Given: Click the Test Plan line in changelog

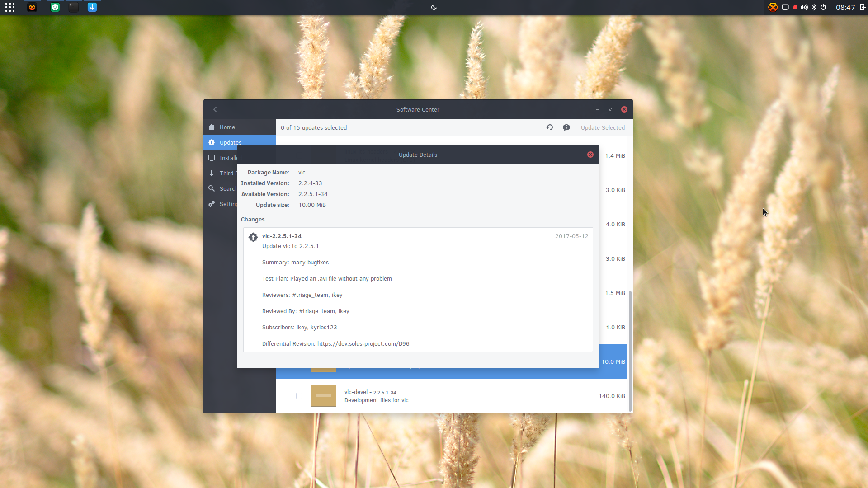Looking at the screenshot, I should coord(327,278).
